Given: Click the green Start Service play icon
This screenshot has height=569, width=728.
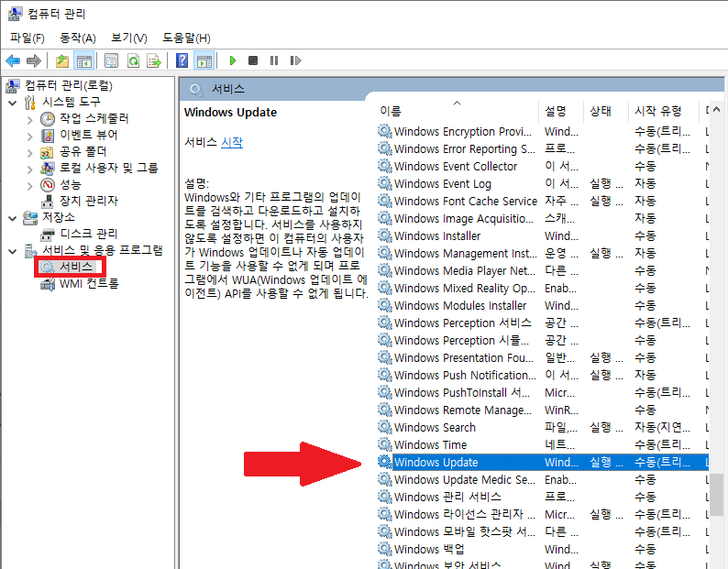Looking at the screenshot, I should point(233,60).
